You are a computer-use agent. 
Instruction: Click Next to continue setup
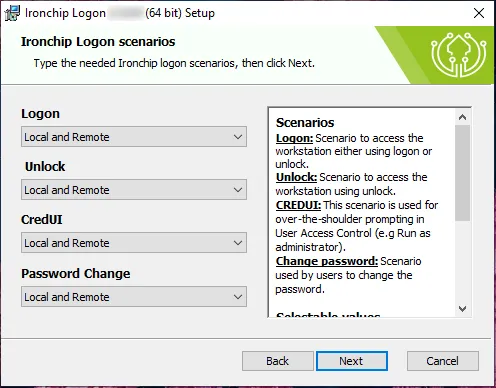tap(352, 361)
